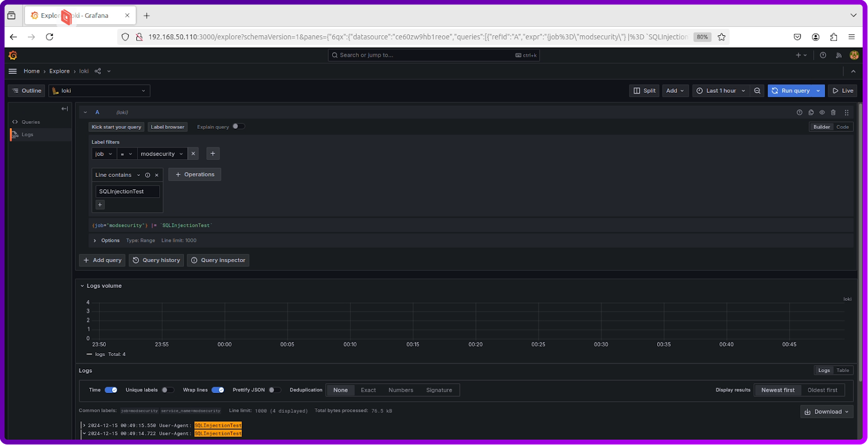Click the zoom out time range icon
Screen dimensions: 868x445
pos(757,91)
